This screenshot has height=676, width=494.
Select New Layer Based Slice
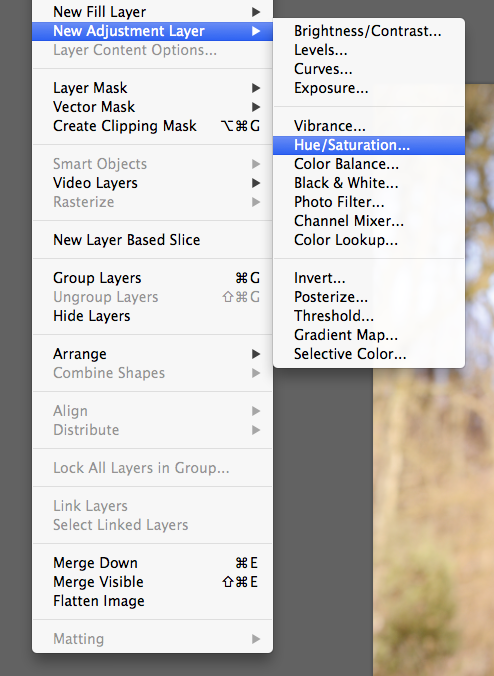[152, 240]
